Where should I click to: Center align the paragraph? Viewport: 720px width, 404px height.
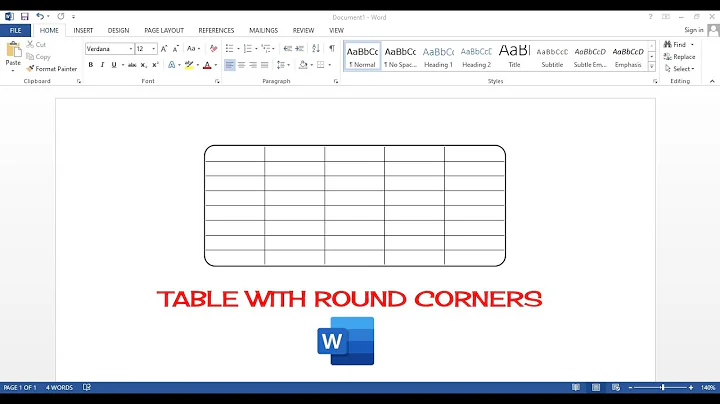pos(241,65)
